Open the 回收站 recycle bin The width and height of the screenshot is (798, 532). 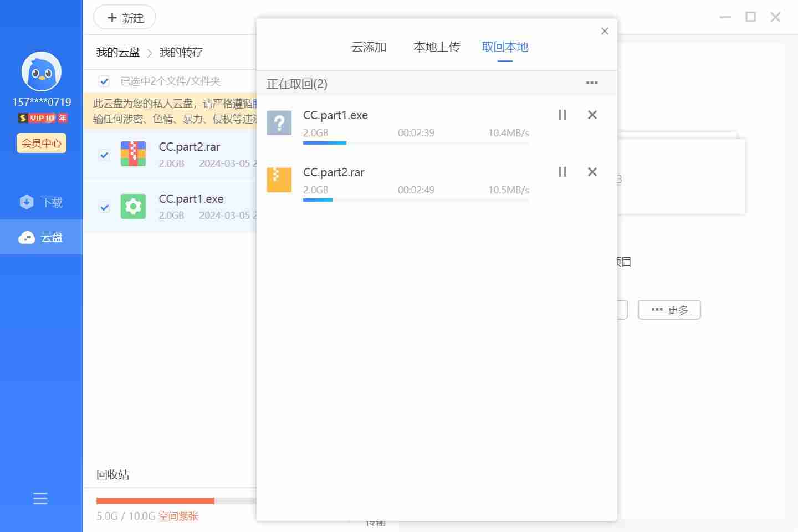112,474
